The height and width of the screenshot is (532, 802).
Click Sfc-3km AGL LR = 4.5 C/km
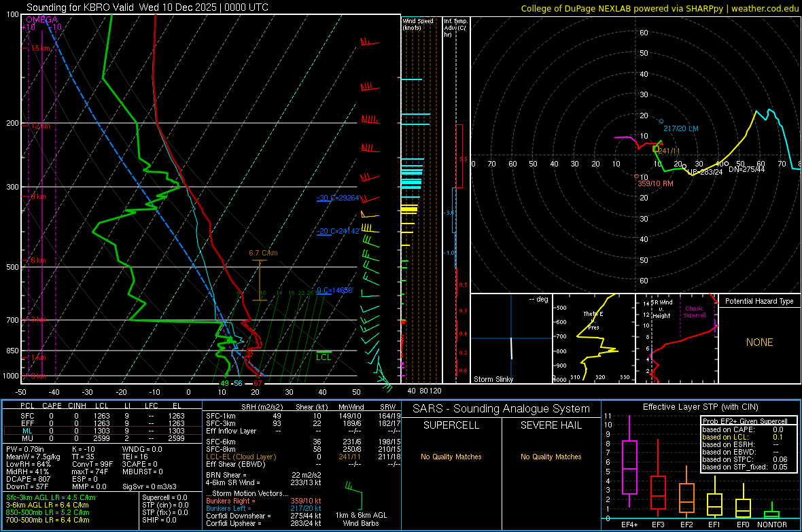point(51,497)
